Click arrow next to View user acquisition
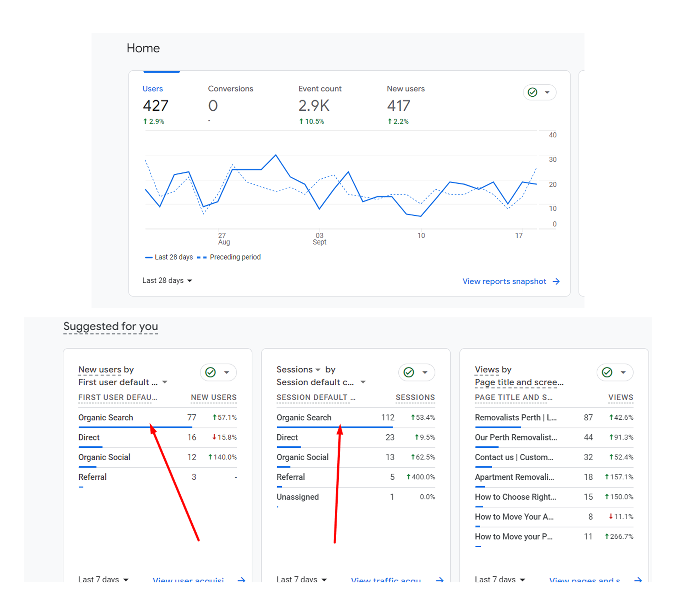Screen dimensions: 676x616 tap(242, 580)
